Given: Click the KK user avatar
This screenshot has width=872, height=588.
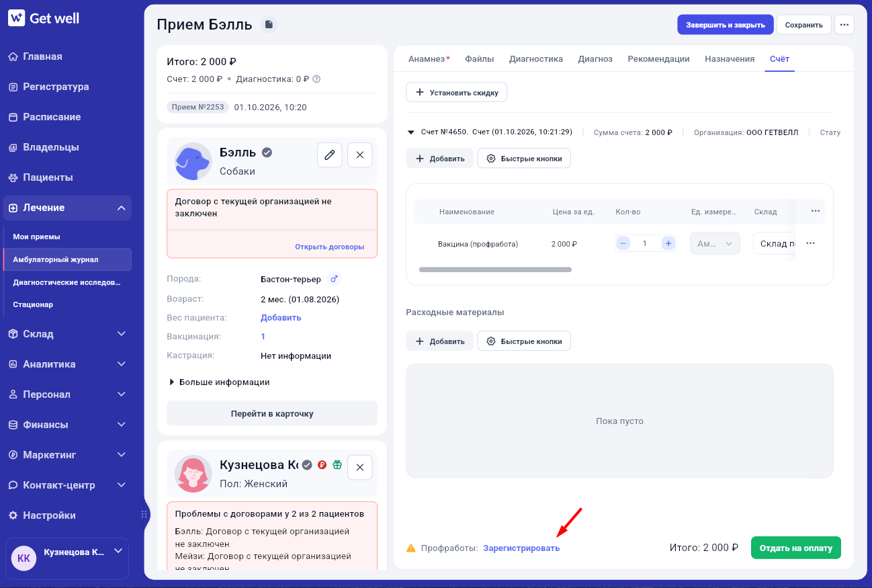Looking at the screenshot, I should click(x=24, y=558).
